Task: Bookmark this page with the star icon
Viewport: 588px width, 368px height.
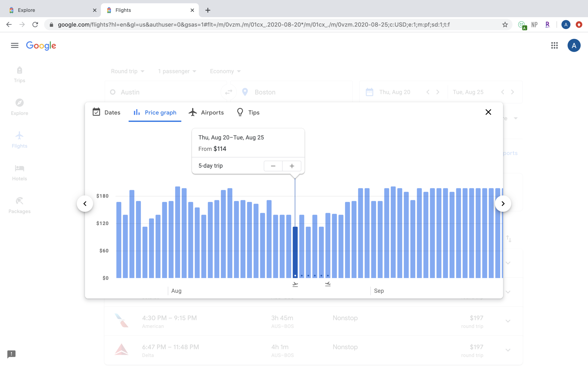Action: 505,24
